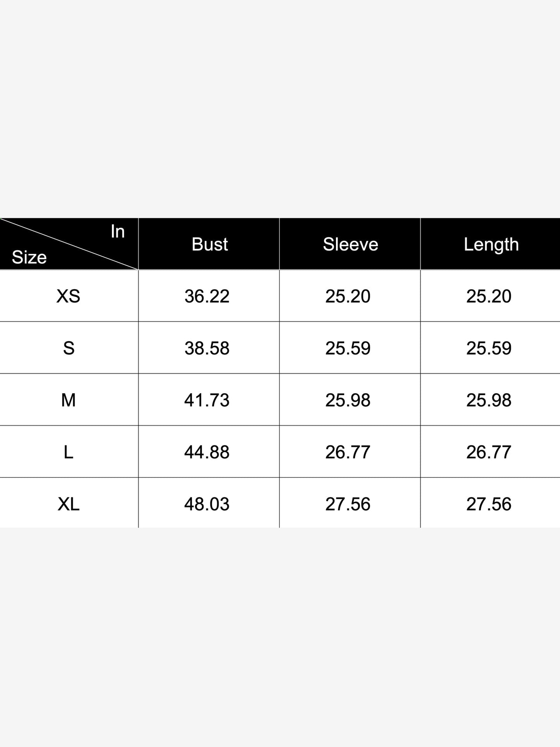Click the M bust value 41.73
The height and width of the screenshot is (747, 560).
pyautogui.click(x=207, y=400)
